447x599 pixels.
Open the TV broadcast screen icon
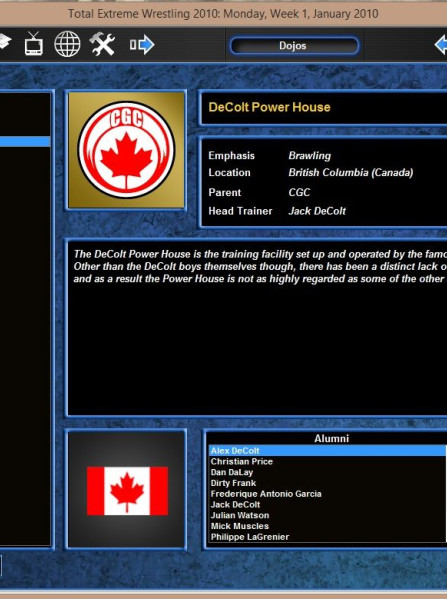point(34,44)
